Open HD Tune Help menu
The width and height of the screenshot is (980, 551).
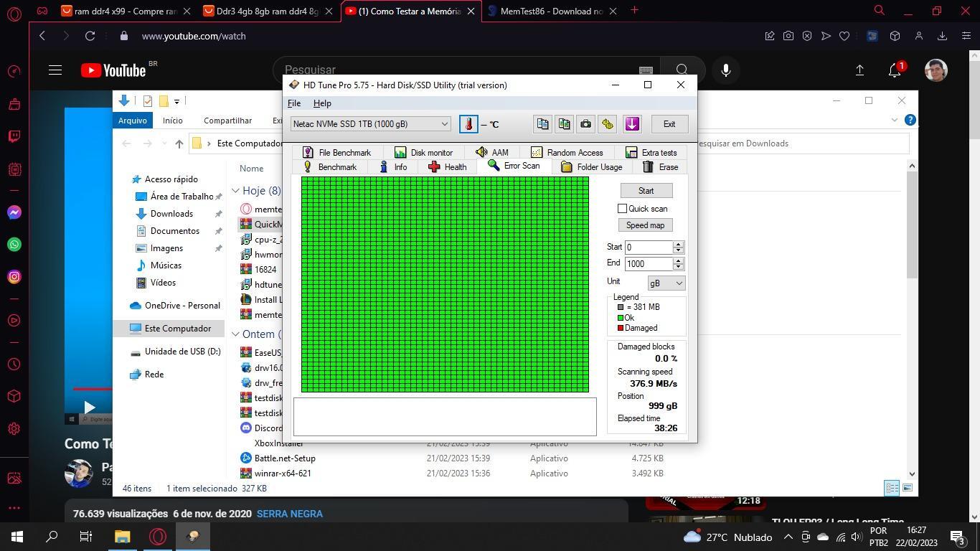tap(322, 103)
